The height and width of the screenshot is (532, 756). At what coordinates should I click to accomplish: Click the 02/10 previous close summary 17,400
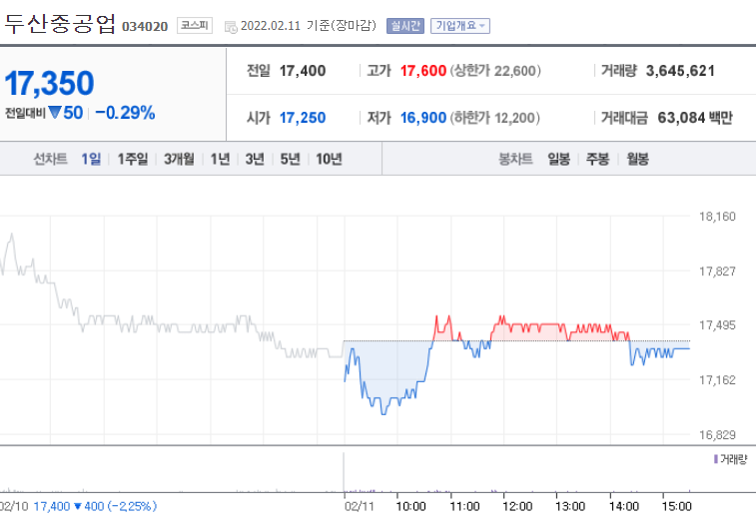[52, 506]
